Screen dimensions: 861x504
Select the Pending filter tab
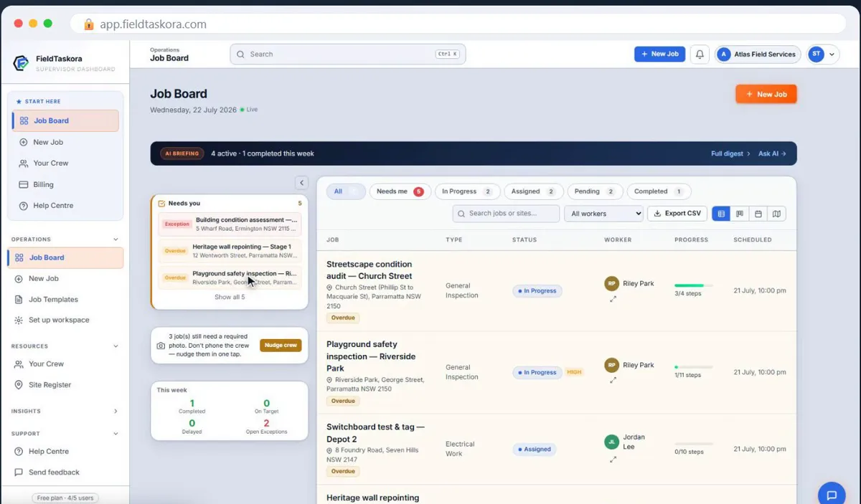point(595,192)
